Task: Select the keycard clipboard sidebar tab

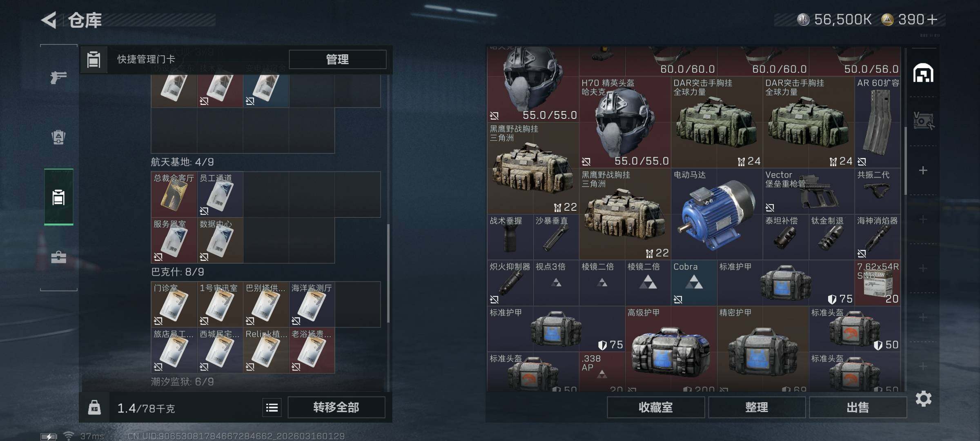Action: (x=58, y=197)
